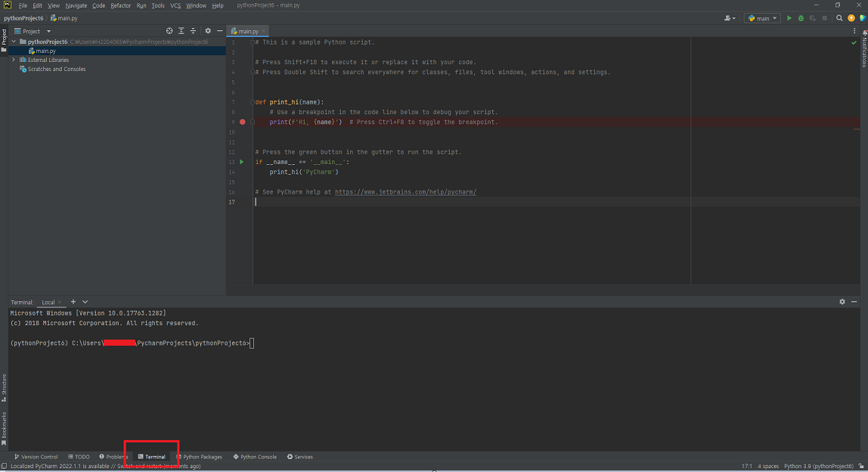Open Notifications sidebar panel
The height and width of the screenshot is (472, 868).
[864, 50]
